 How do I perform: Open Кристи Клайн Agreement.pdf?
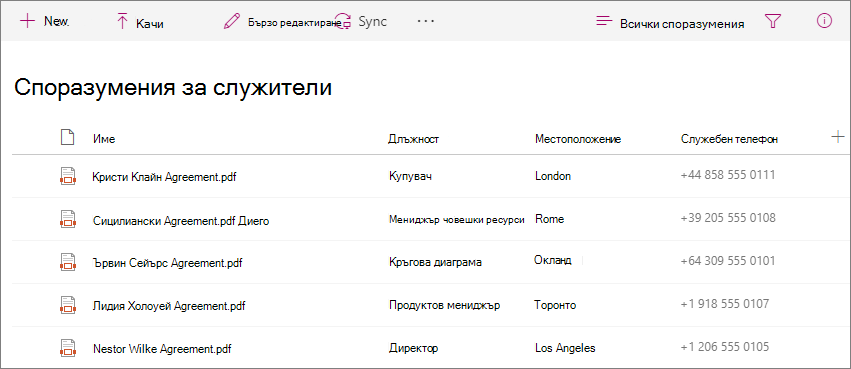[x=164, y=176]
